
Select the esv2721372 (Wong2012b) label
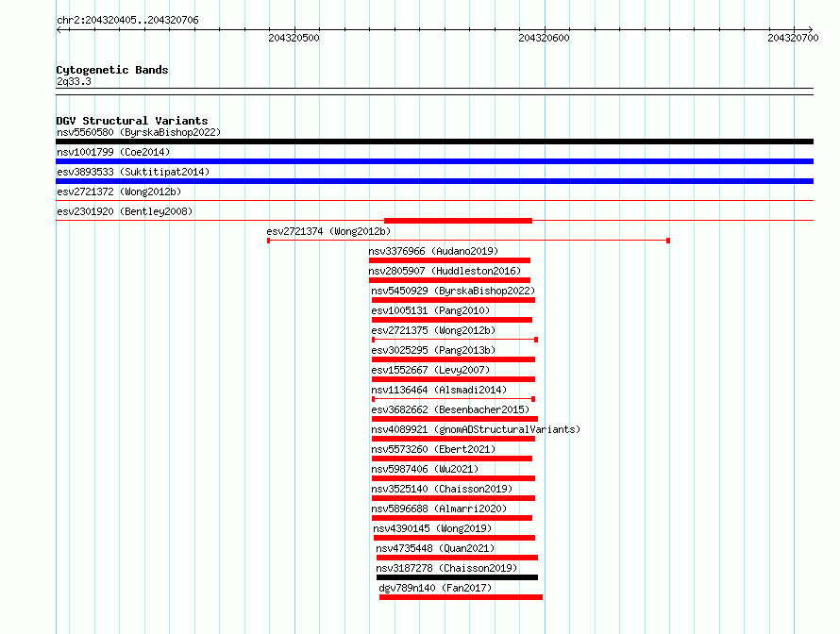tap(119, 192)
